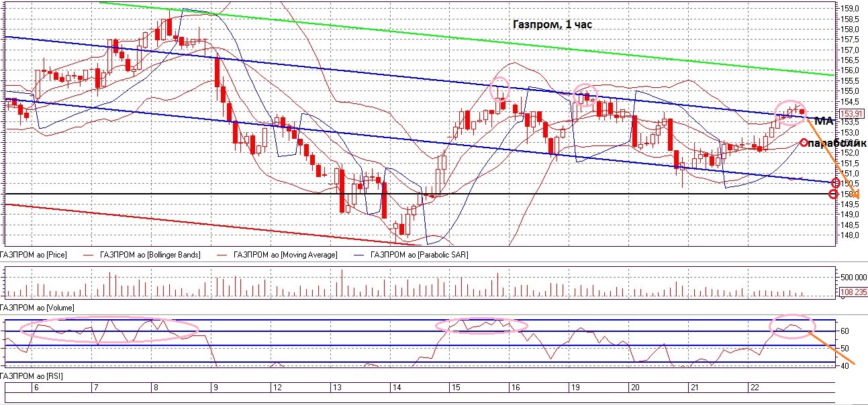Select date 7 on the time axis
This screenshot has height=405, width=868.
click(95, 388)
